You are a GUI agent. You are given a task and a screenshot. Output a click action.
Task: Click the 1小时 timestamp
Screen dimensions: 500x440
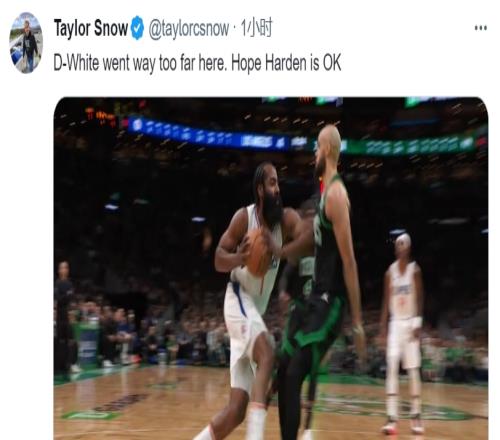coord(256,28)
